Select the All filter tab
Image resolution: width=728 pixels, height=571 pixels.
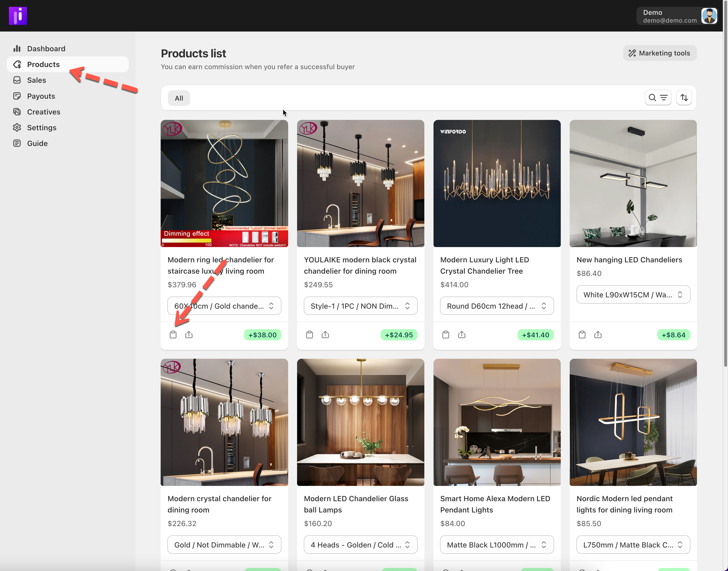click(179, 98)
